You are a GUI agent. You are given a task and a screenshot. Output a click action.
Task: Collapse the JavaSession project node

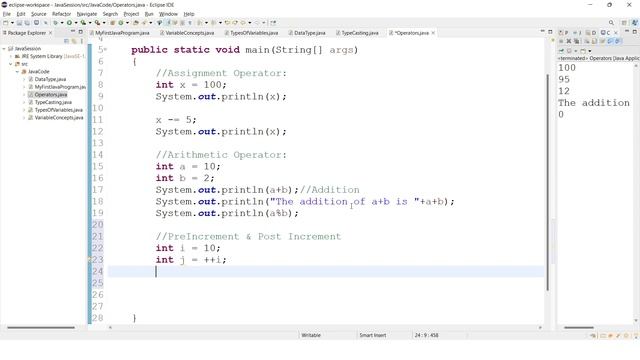(x=4, y=49)
